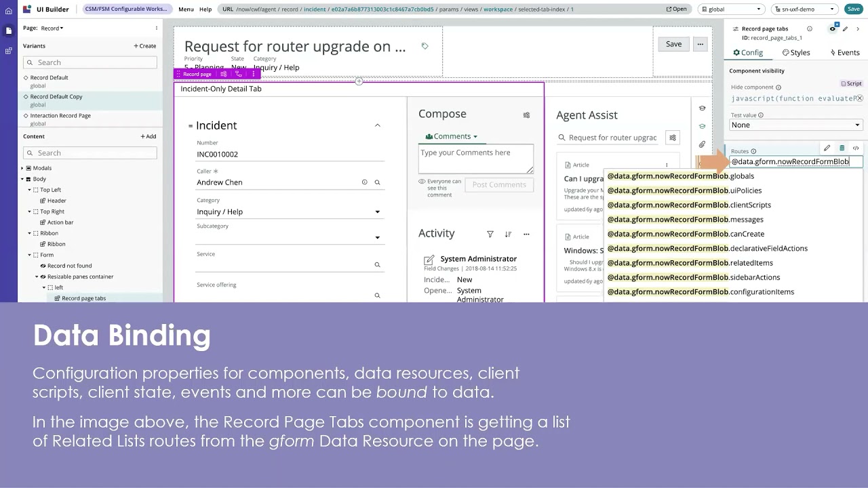Image resolution: width=868 pixels, height=488 pixels.
Task: Switch to the Config tab
Action: pyautogui.click(x=748, y=52)
